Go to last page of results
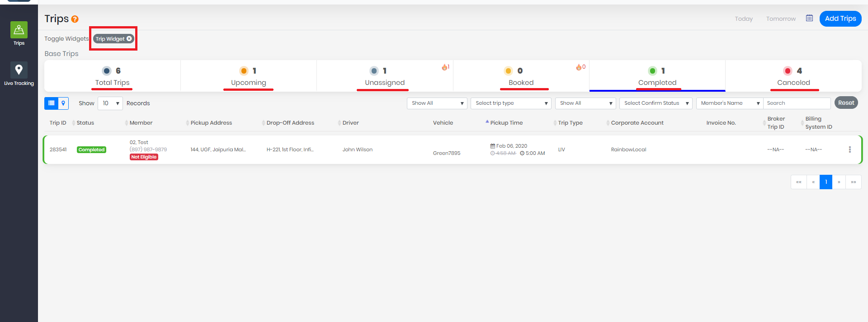 (854, 182)
